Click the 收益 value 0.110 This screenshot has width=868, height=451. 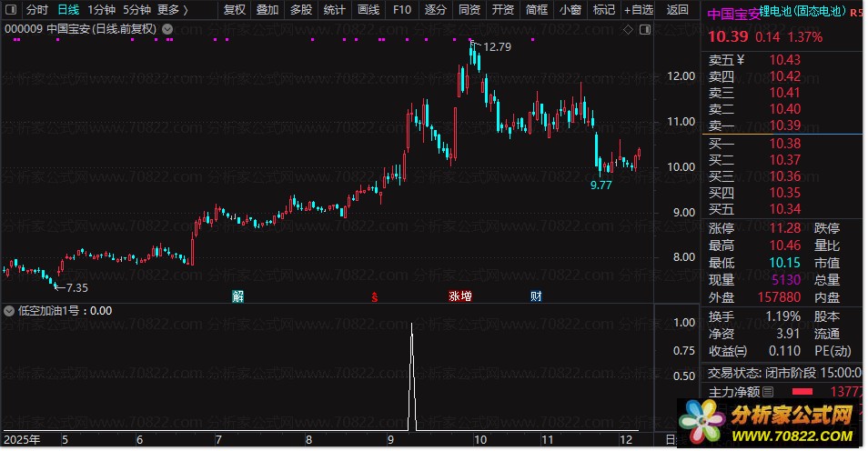point(784,351)
